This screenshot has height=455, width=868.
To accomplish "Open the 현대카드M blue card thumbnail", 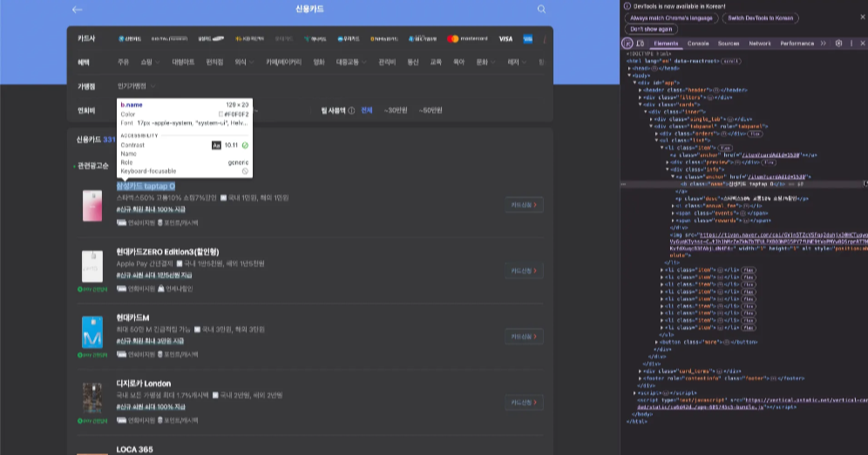I will coord(92,332).
